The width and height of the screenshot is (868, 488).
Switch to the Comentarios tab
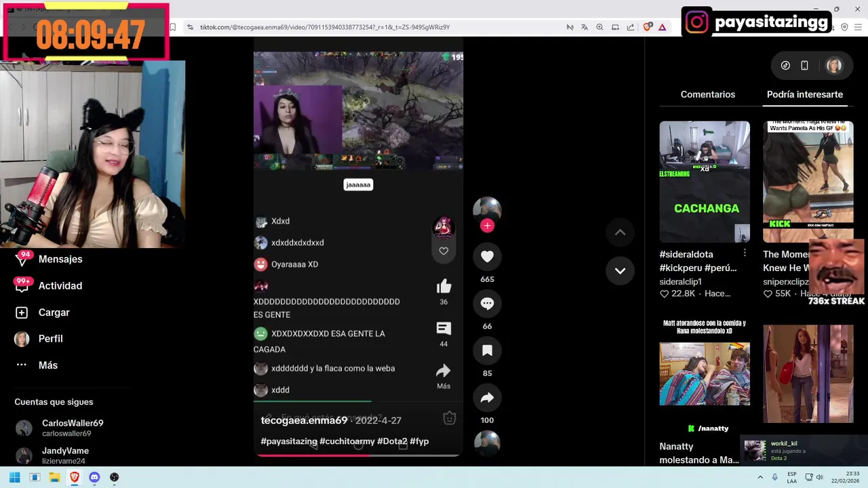pyautogui.click(x=707, y=94)
